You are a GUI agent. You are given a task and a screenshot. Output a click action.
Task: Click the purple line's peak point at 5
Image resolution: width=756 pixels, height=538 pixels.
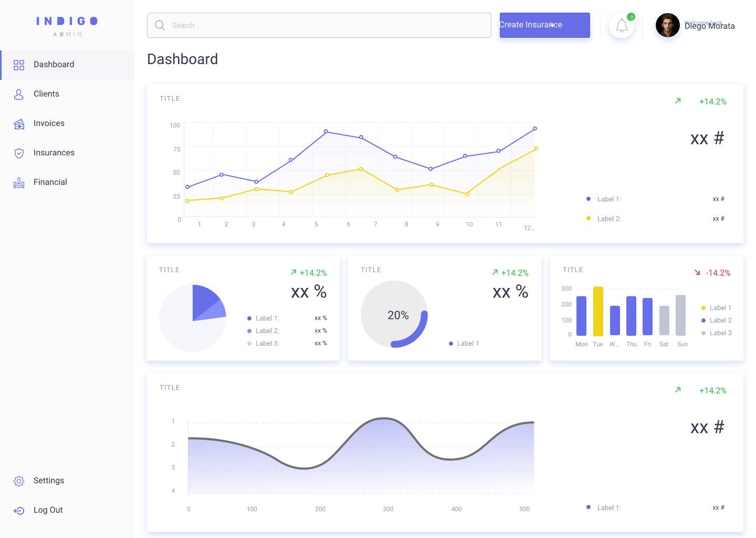326,131
